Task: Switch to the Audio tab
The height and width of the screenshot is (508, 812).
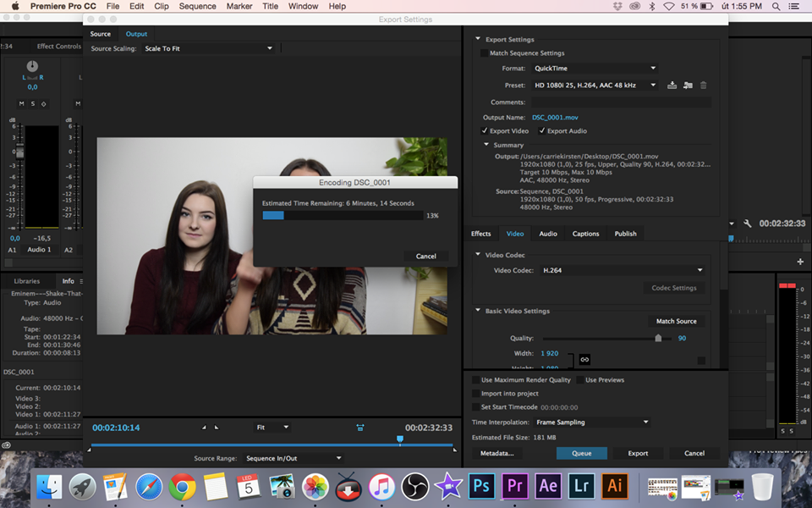Action: point(548,234)
